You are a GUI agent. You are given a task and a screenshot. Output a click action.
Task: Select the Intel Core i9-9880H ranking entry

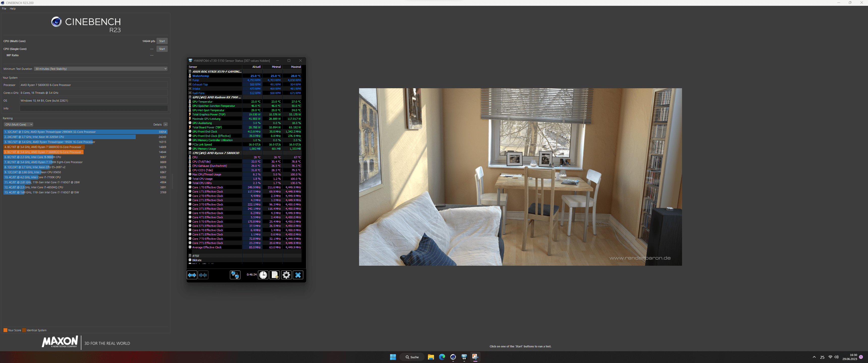86,157
